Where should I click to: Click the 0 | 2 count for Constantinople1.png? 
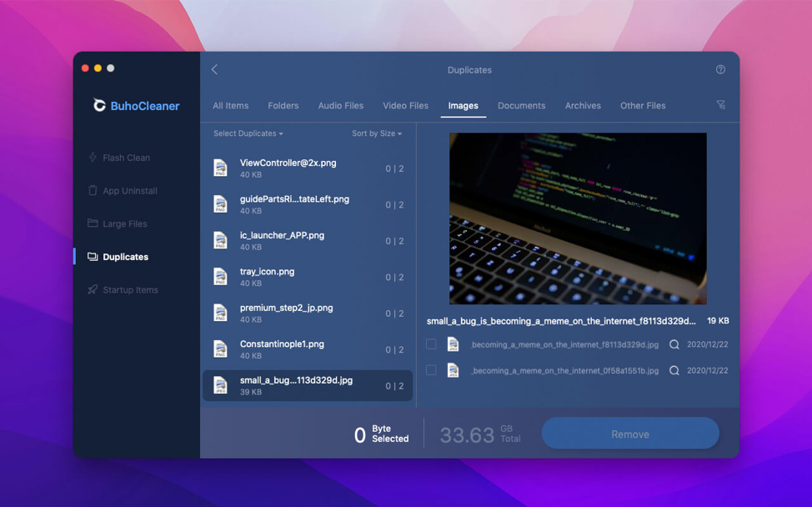pyautogui.click(x=394, y=349)
